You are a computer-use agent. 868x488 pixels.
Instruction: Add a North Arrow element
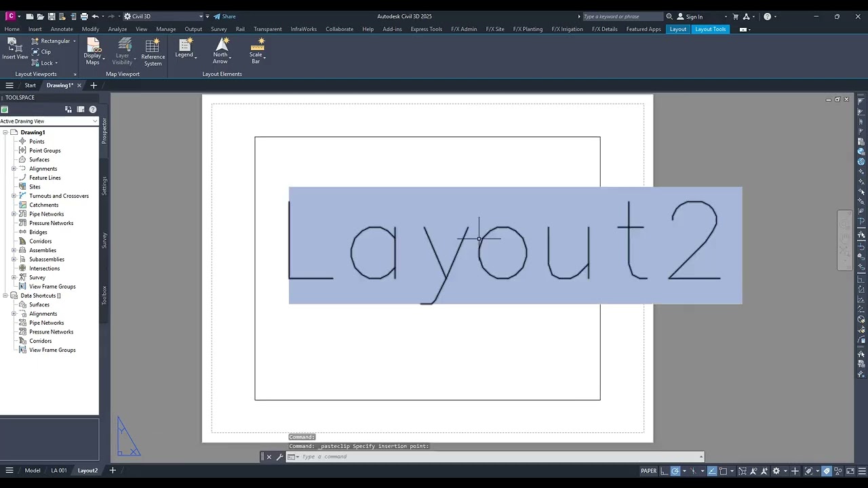(x=221, y=51)
